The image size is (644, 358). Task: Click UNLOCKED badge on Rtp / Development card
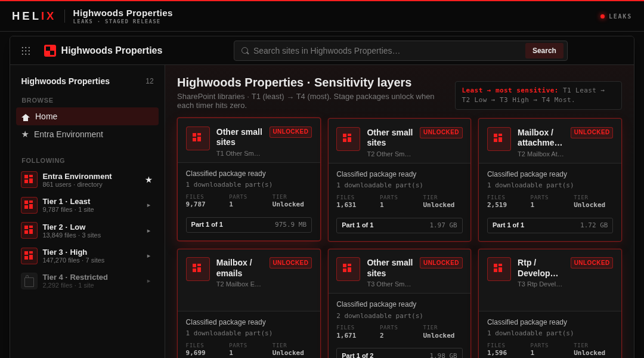tap(592, 263)
